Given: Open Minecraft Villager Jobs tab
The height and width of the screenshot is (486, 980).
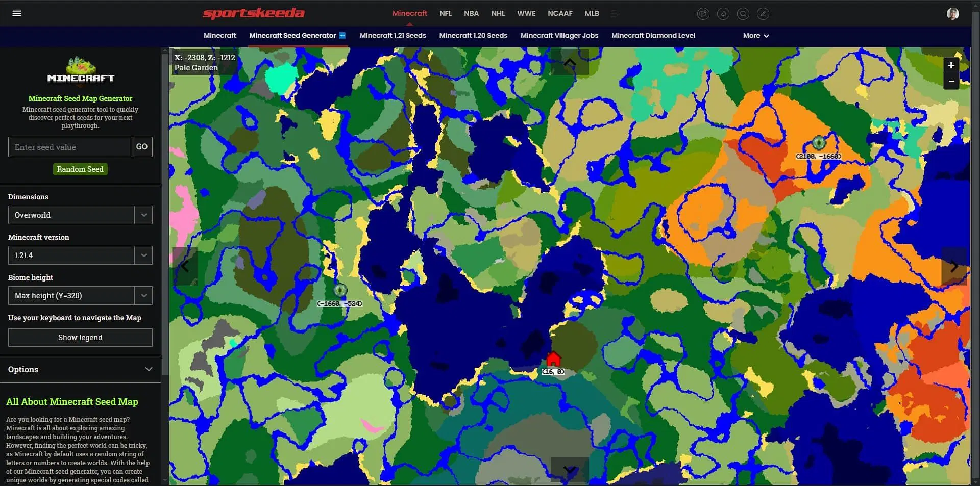Looking at the screenshot, I should click(559, 35).
